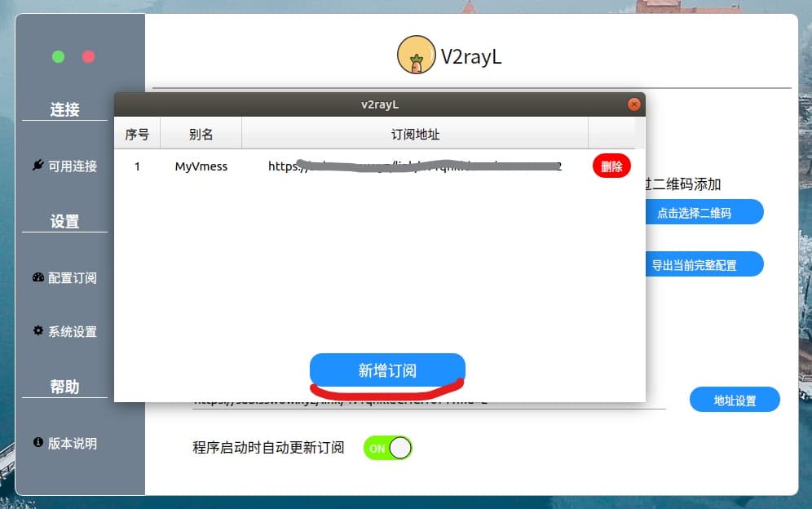Open 可用连接 in the sidebar
Screen dimensions: 812x509
click(x=64, y=166)
